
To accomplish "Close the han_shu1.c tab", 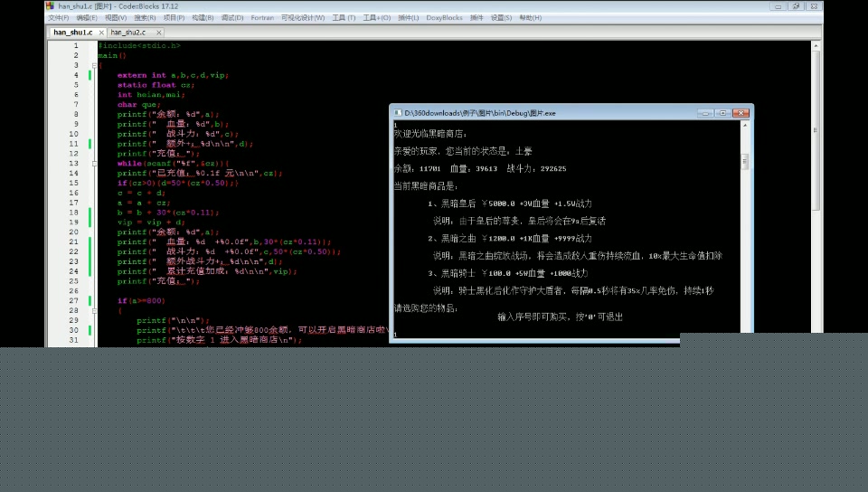I will click(99, 32).
